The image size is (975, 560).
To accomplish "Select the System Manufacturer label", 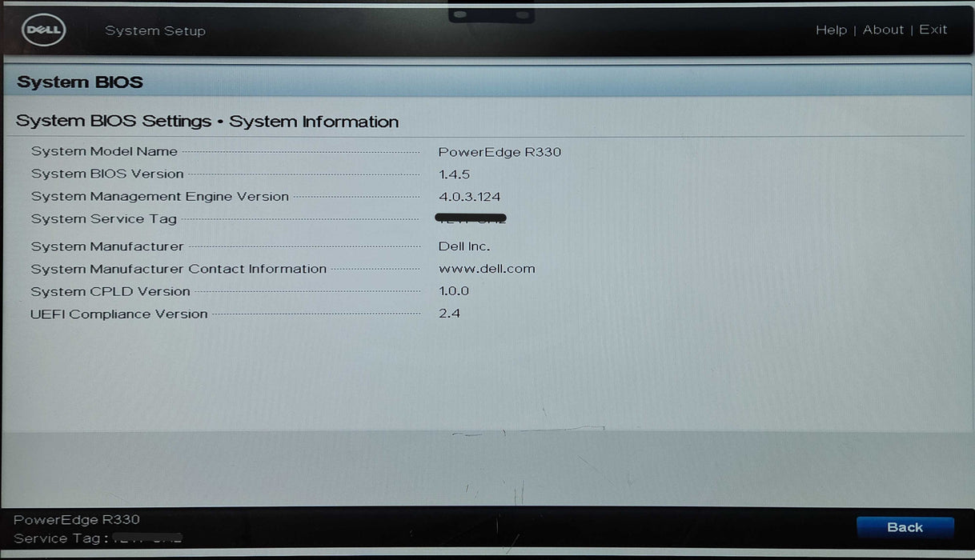I will [x=107, y=246].
